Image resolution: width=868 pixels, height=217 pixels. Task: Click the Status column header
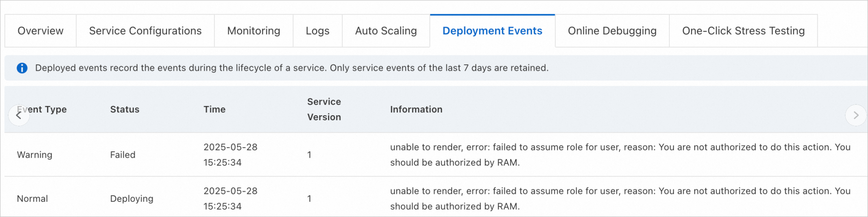[x=125, y=110]
